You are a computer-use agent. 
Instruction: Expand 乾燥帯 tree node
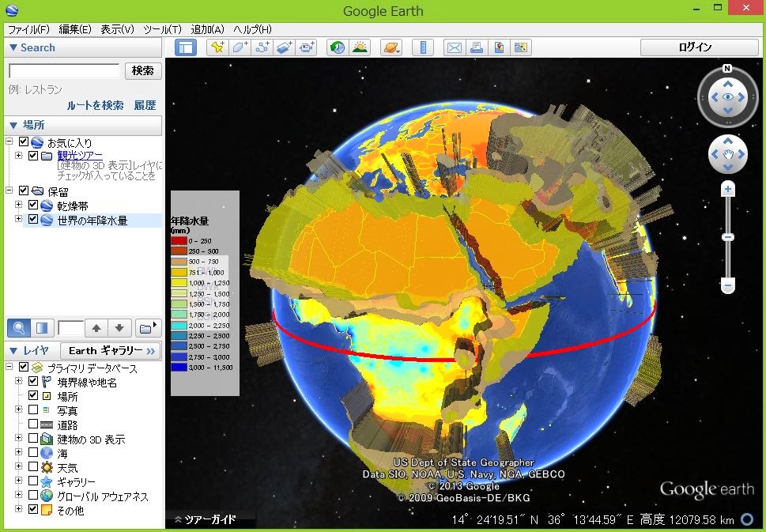[18, 204]
